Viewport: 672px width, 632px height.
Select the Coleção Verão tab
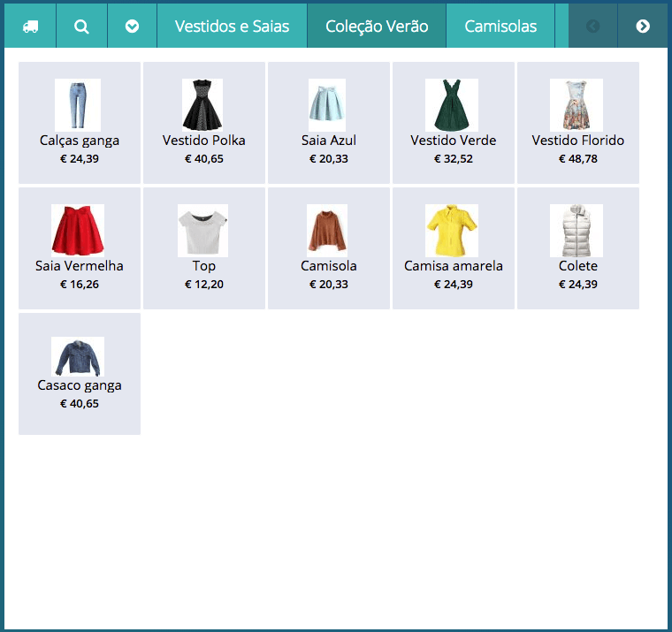click(x=377, y=27)
